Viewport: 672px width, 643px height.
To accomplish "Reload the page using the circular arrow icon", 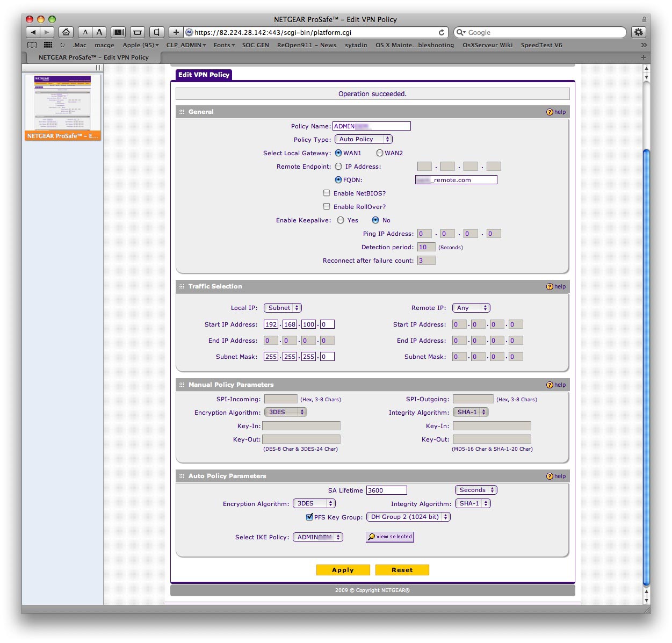I will point(442,32).
